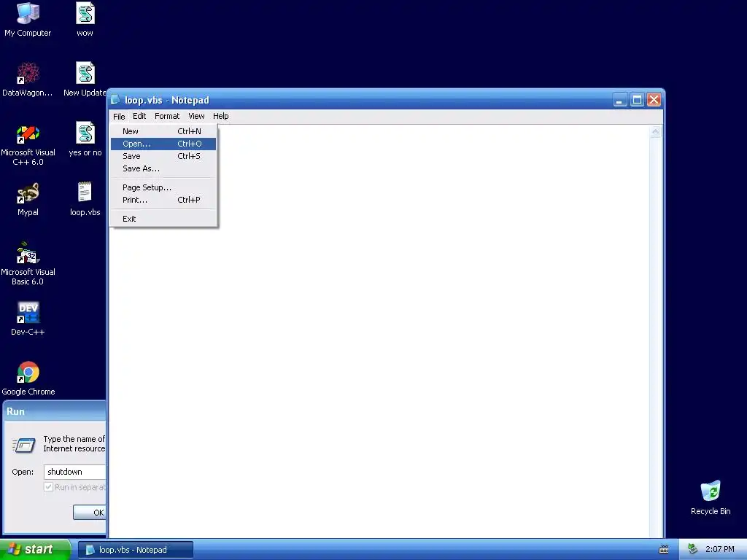Select Microsoft Visual C++ 6.0 icon

(28, 144)
